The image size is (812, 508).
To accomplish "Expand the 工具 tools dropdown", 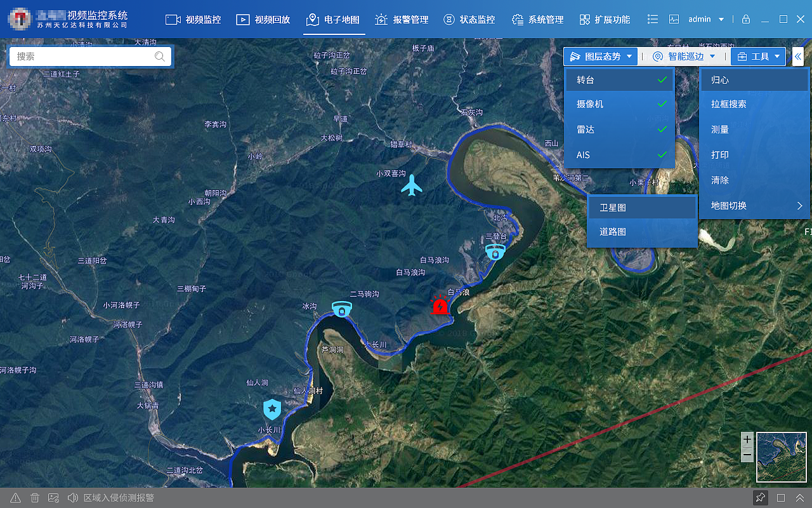I will [x=758, y=57].
